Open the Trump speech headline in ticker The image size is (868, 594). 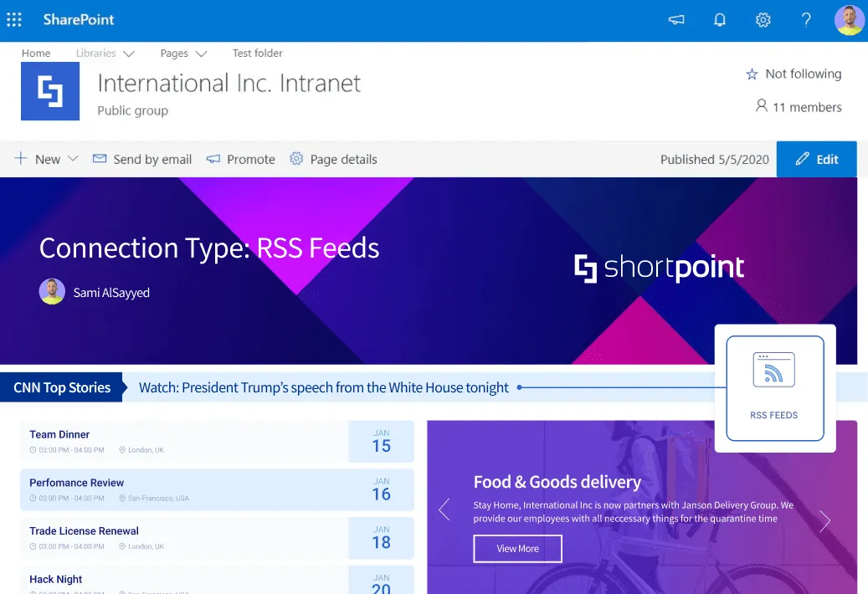[323, 387]
